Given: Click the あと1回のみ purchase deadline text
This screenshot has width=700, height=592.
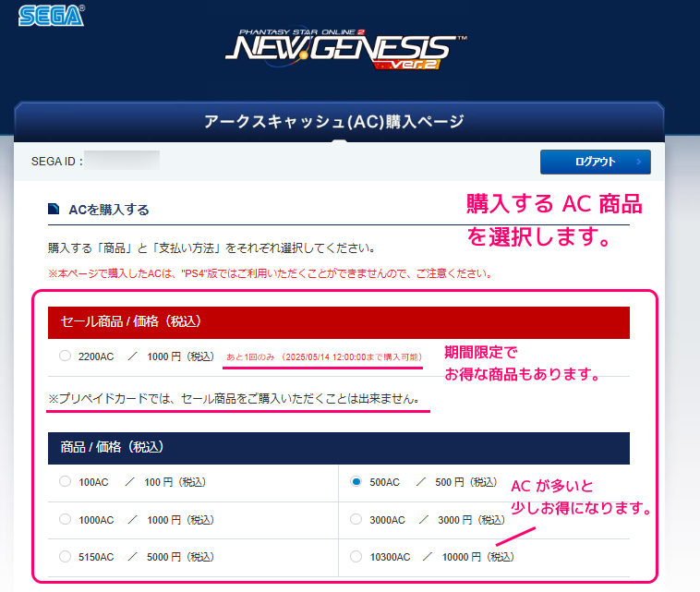Looking at the screenshot, I should pyautogui.click(x=323, y=357).
